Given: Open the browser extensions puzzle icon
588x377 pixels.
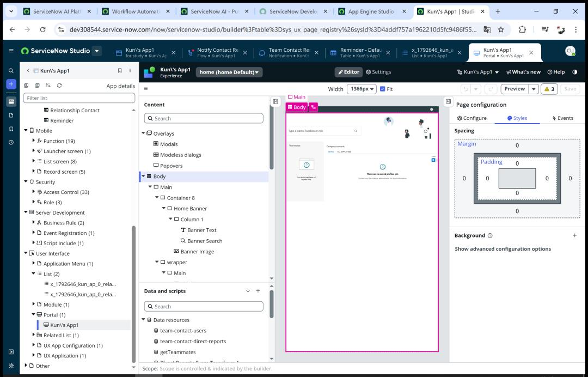Looking at the screenshot, I should [522, 29].
